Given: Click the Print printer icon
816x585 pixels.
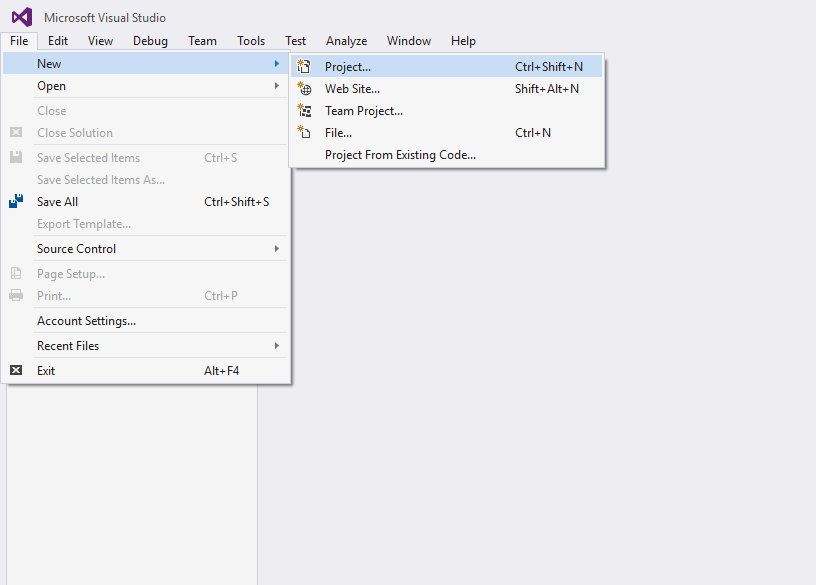Looking at the screenshot, I should tap(16, 296).
